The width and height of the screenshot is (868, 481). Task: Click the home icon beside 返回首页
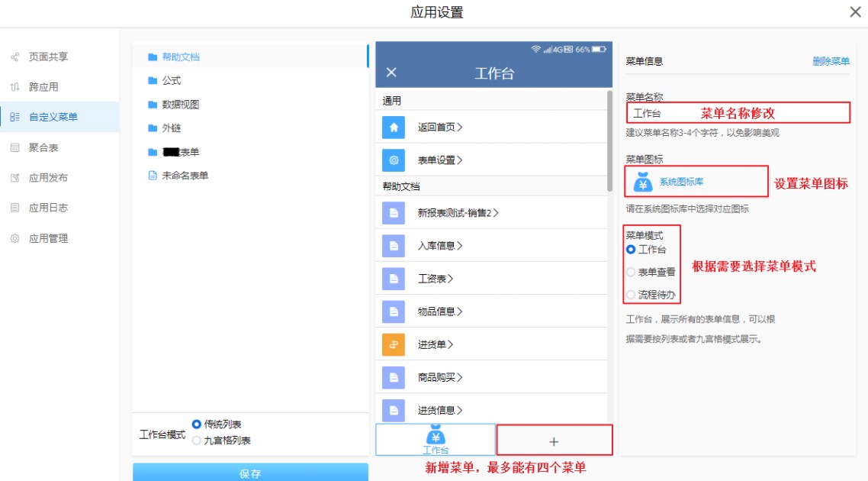(x=394, y=128)
